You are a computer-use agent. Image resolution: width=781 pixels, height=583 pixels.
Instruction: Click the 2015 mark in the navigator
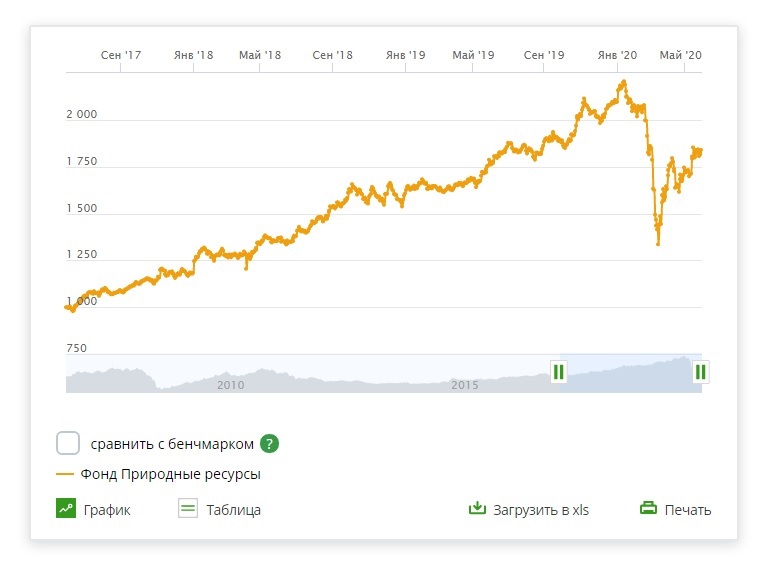(465, 384)
